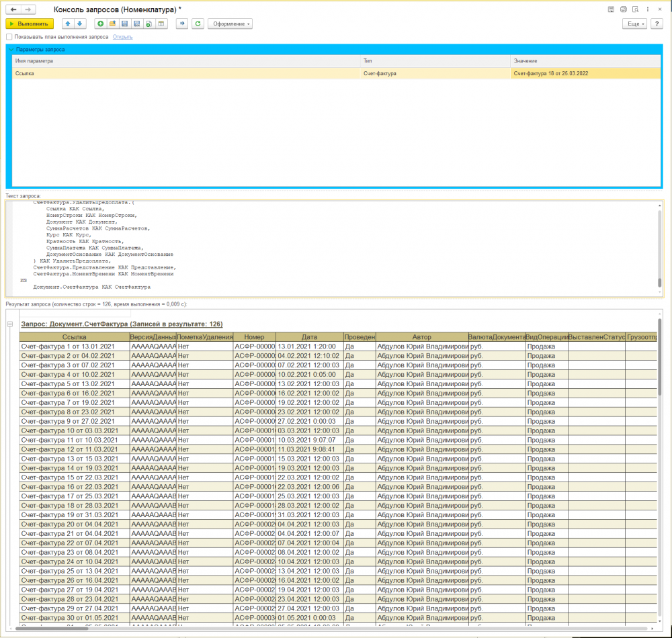Move item up with blue up arrow
This screenshot has height=638, width=672.
click(68, 24)
